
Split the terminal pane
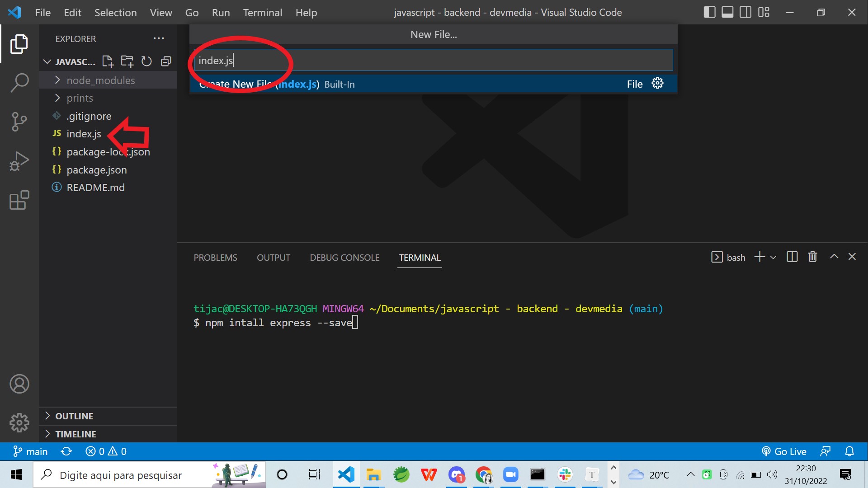792,257
